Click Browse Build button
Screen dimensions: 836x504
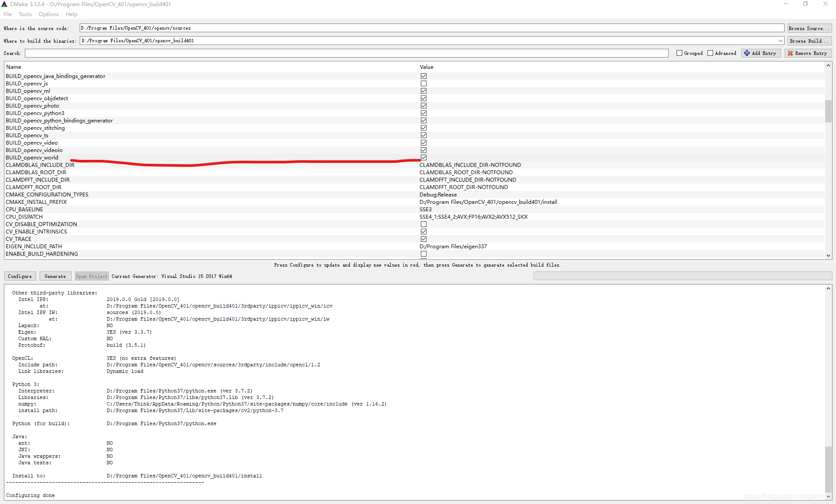point(809,41)
